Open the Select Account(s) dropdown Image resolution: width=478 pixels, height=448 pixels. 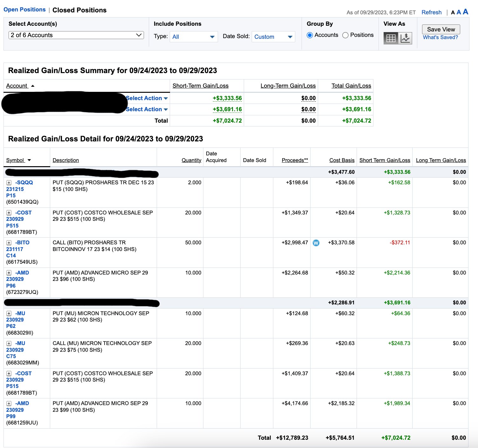coord(76,35)
